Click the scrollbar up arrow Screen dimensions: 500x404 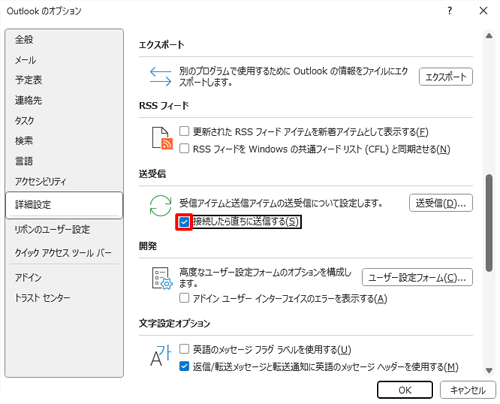pos(489,36)
